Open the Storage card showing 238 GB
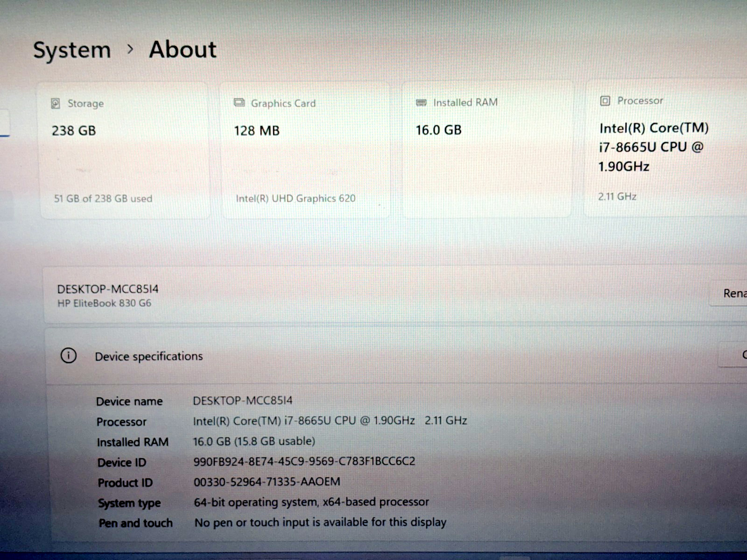 125,150
